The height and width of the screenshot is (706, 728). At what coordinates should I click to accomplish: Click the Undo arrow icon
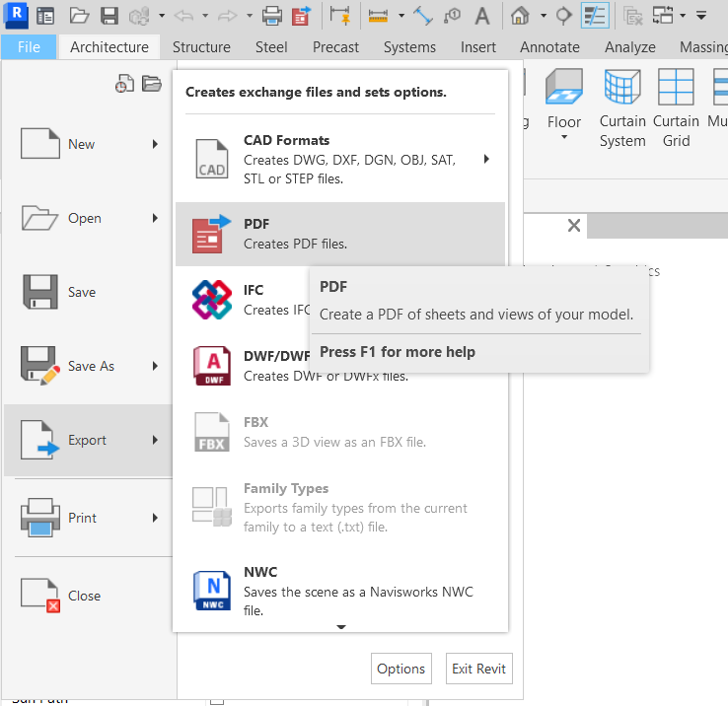click(x=183, y=16)
